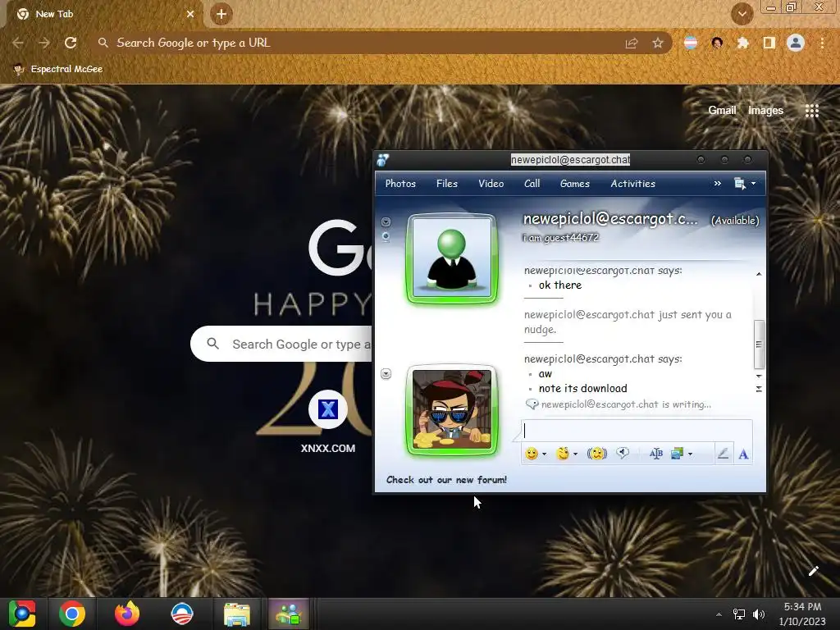Click the Chrome start button on taskbar
The height and width of the screenshot is (630, 840).
[x=22, y=614]
